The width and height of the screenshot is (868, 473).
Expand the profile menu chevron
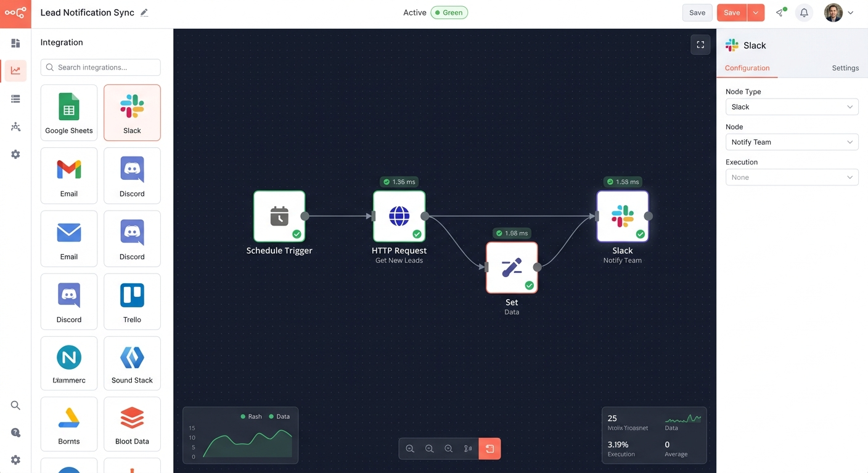pos(851,12)
